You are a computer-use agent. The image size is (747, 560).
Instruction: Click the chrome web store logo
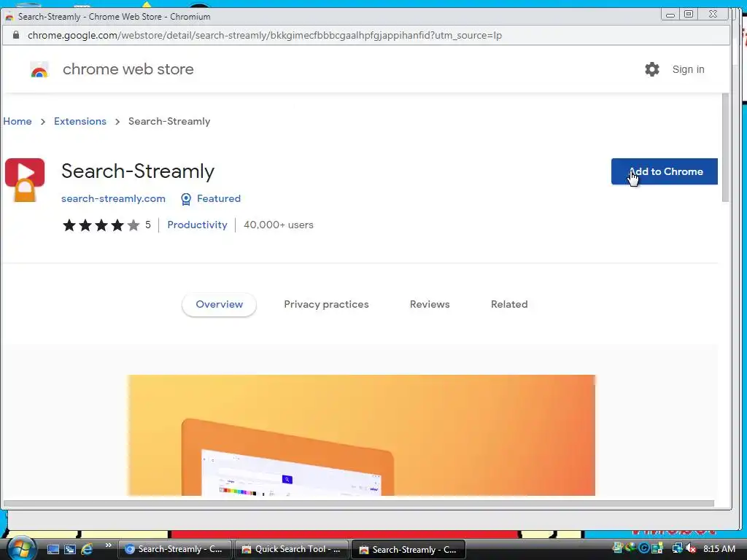click(39, 69)
